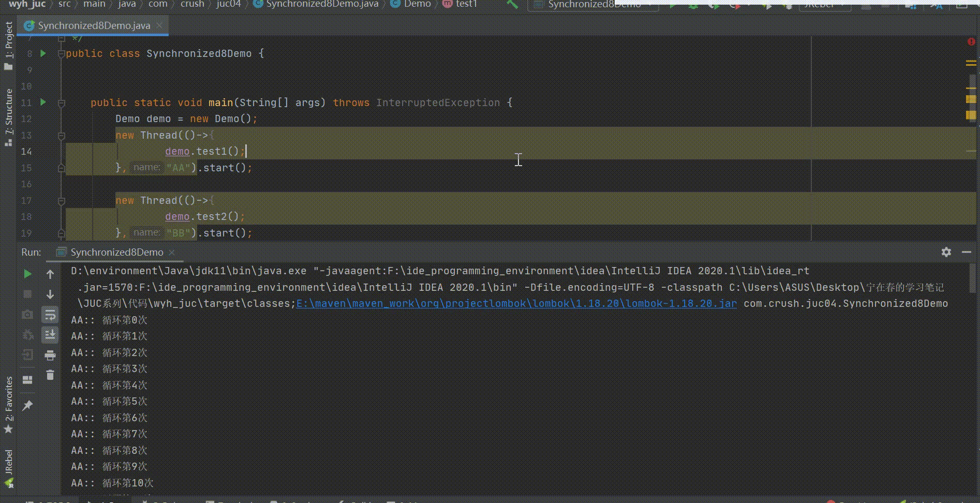
Task: Open the lombok-1.18.20.jar path link in console
Action: tap(516, 303)
